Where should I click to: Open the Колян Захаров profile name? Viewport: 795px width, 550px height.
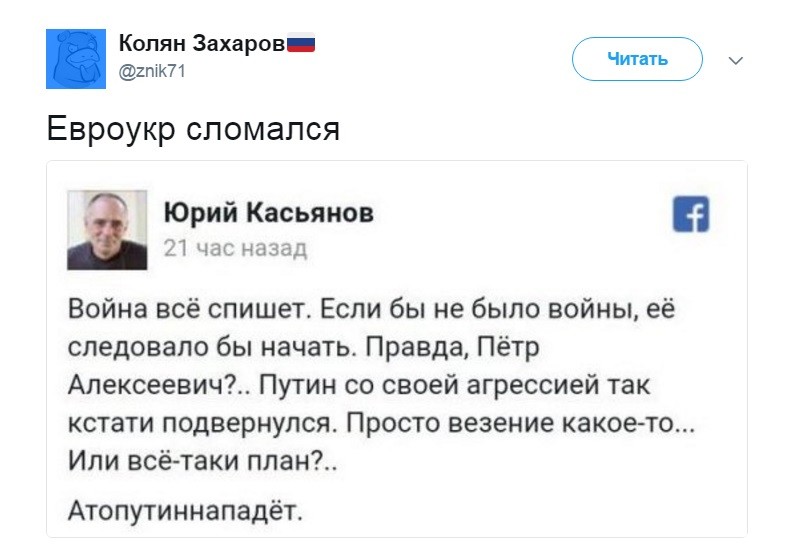coord(202,44)
